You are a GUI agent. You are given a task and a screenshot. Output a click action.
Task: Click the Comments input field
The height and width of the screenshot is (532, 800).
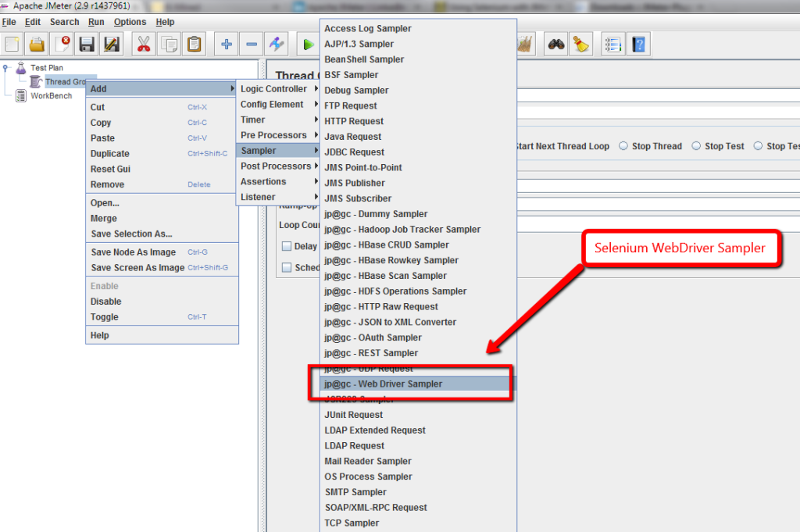click(658, 112)
